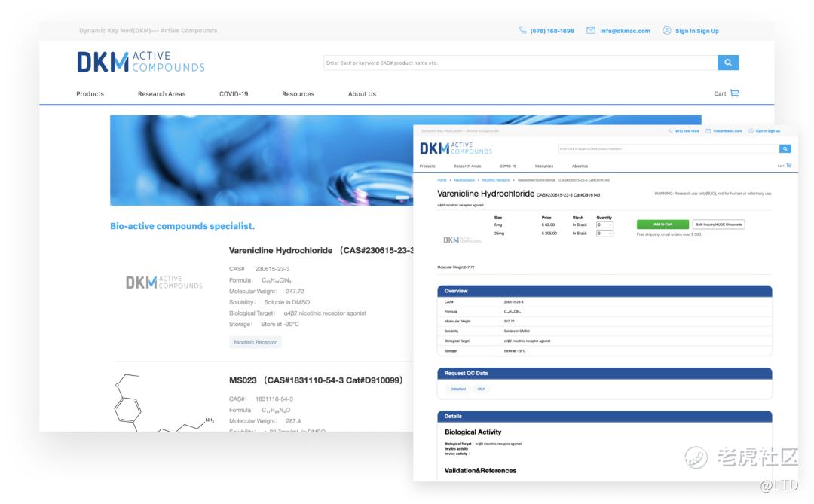Click the homepage search input field

pyautogui.click(x=520, y=63)
